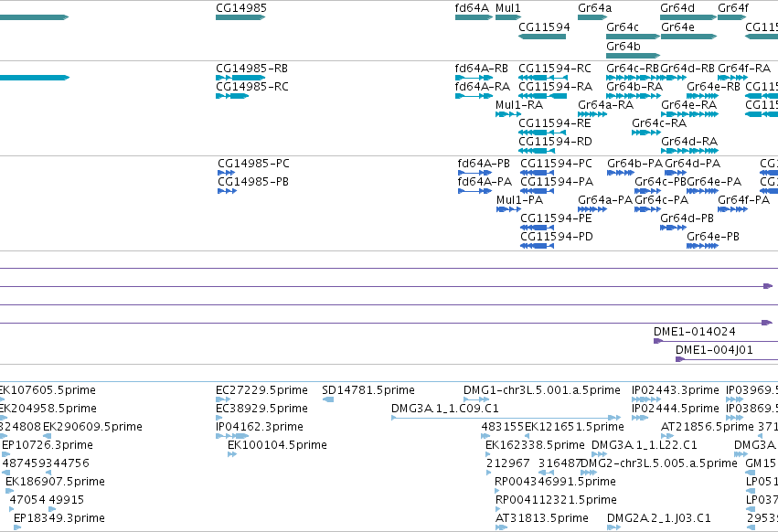Select EST EC27229.5prime
778x532 pixels.
click(x=223, y=399)
